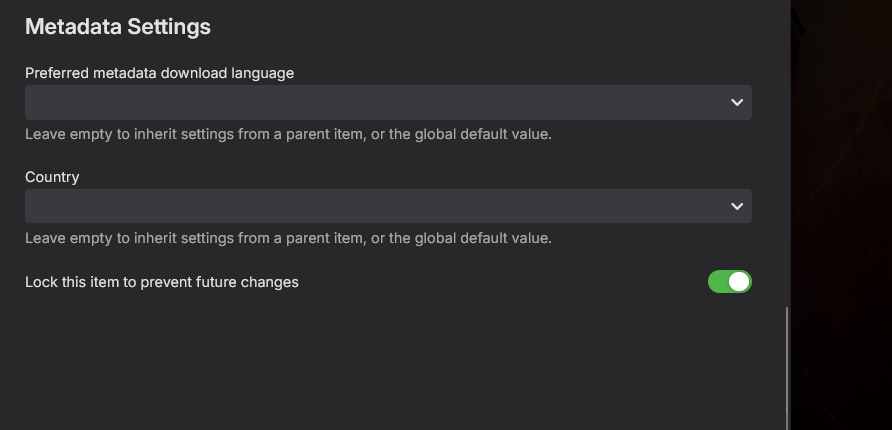Viewport: 892px width, 430px height.
Task: Click the chevron arrow on the Country dropdown
Action: click(x=737, y=206)
